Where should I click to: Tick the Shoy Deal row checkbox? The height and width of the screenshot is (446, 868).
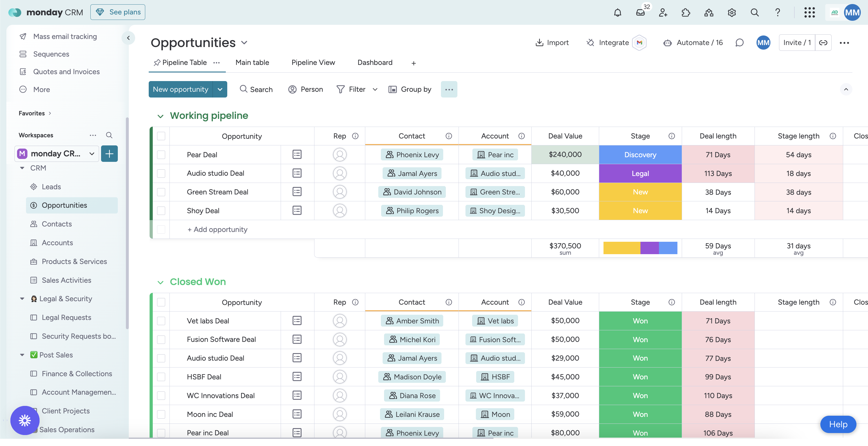[x=161, y=211]
